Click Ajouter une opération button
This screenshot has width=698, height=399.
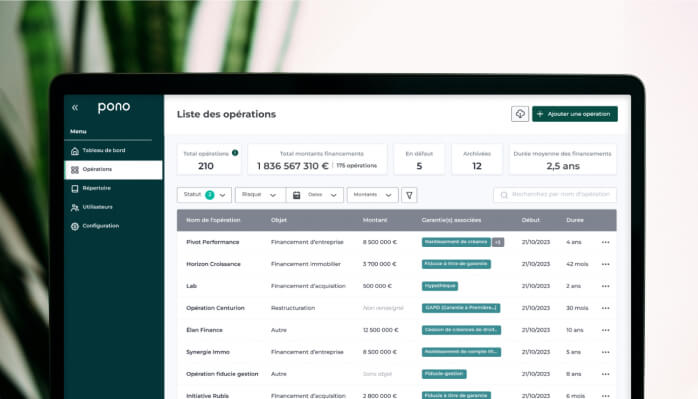(x=575, y=114)
